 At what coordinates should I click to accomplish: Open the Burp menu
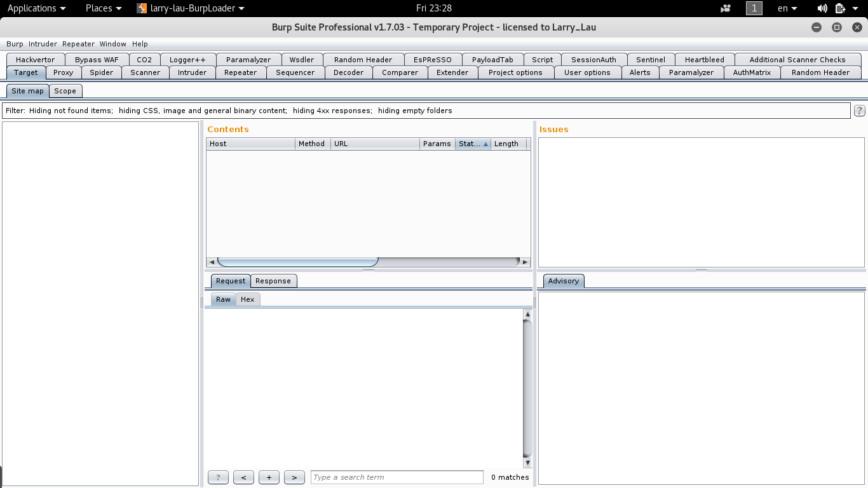tap(15, 44)
